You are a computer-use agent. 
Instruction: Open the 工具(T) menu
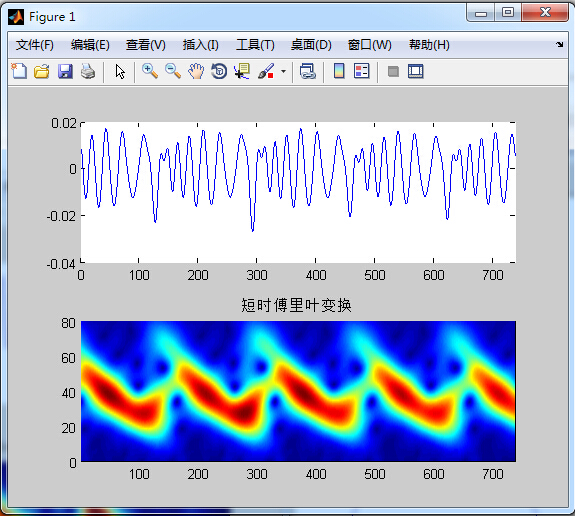pyautogui.click(x=255, y=45)
